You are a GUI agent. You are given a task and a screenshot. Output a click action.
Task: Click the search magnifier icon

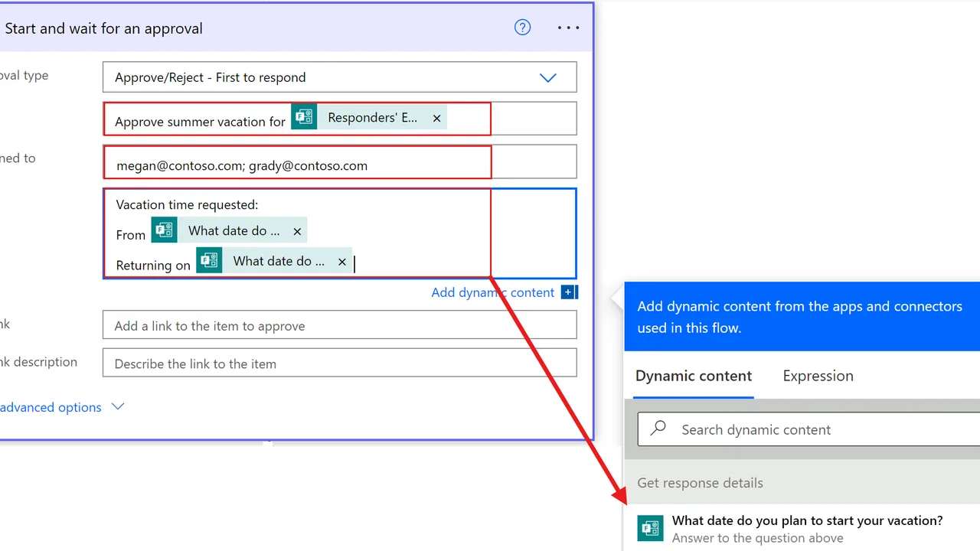click(658, 429)
